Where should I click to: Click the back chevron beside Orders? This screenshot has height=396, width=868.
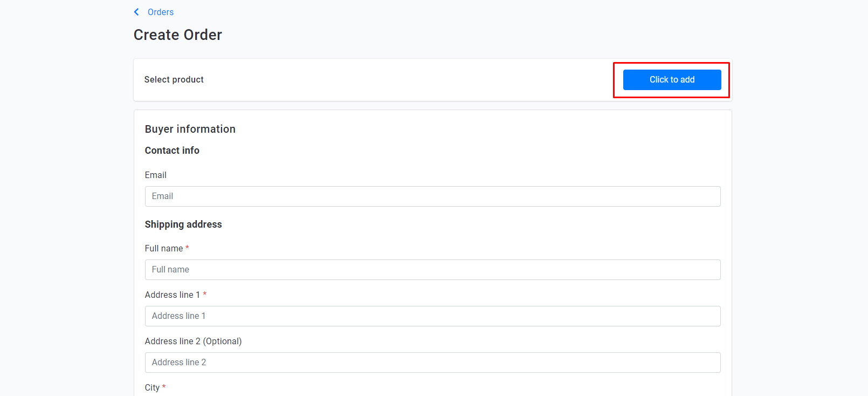(x=136, y=12)
